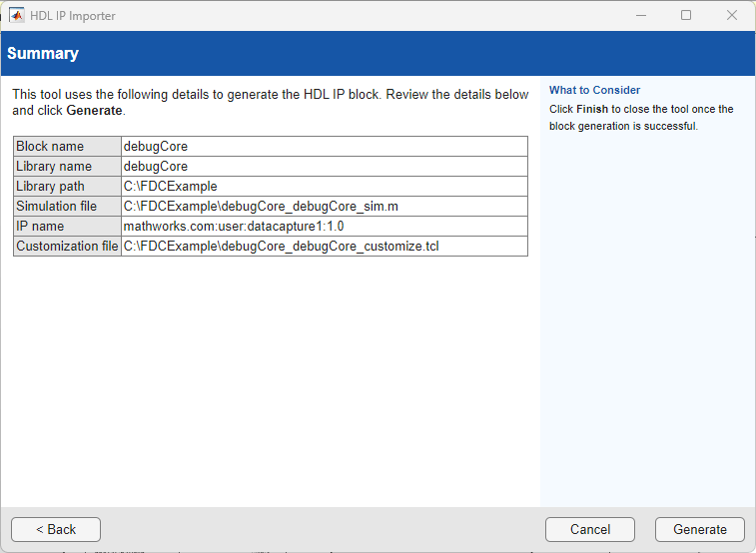Minimize the HDL IP Importer window
756x553 pixels.
pos(640,15)
